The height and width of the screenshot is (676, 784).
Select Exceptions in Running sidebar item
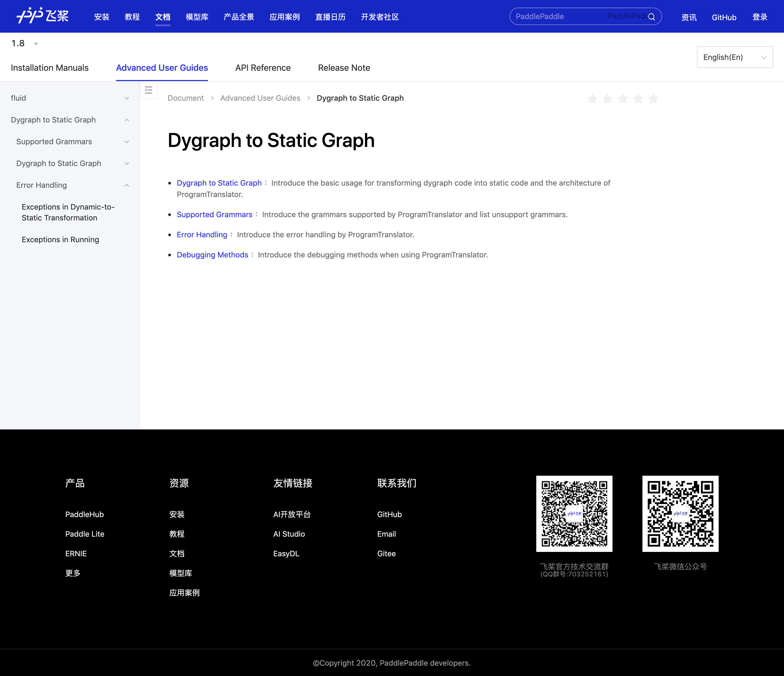pyautogui.click(x=60, y=239)
